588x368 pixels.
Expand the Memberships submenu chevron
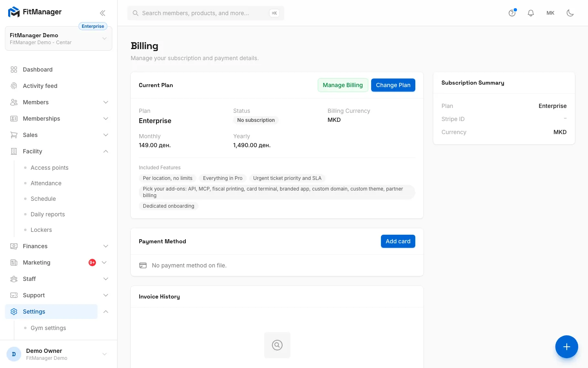click(106, 119)
